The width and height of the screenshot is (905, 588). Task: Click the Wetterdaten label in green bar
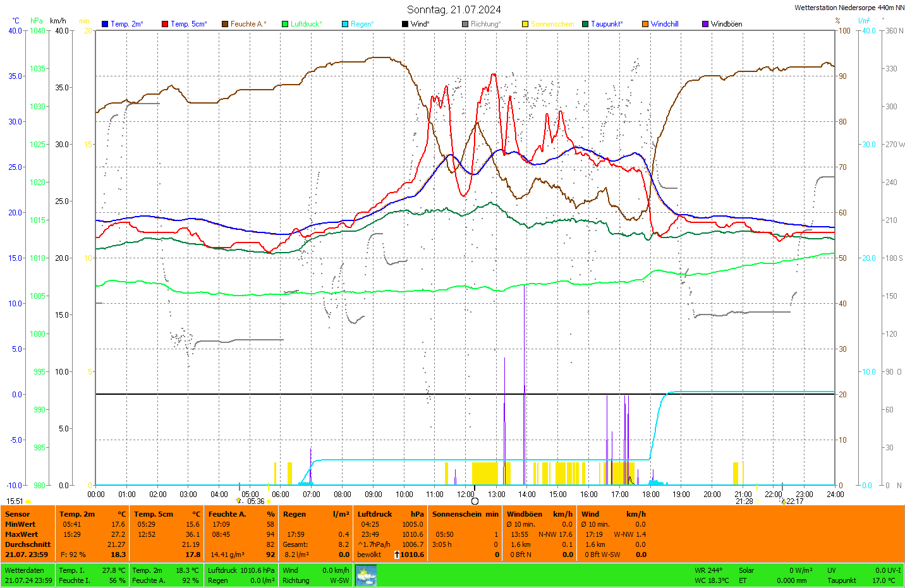tap(25, 570)
